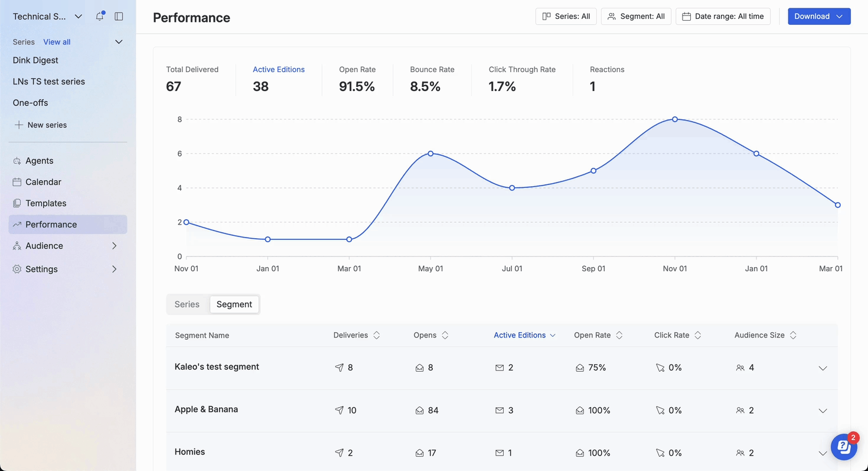Open Settings in the sidebar

click(41, 269)
